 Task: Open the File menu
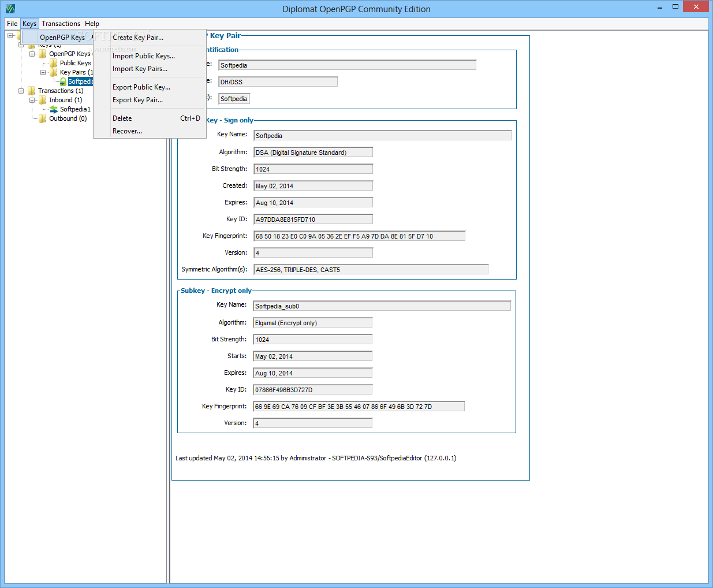(x=12, y=24)
